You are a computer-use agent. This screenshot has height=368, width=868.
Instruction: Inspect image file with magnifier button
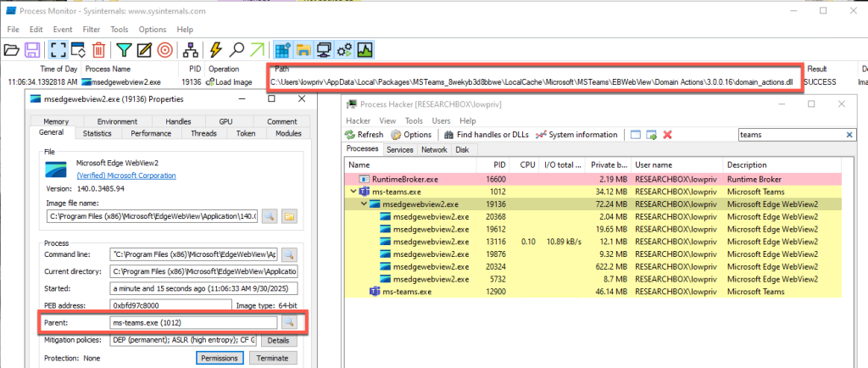(270, 216)
